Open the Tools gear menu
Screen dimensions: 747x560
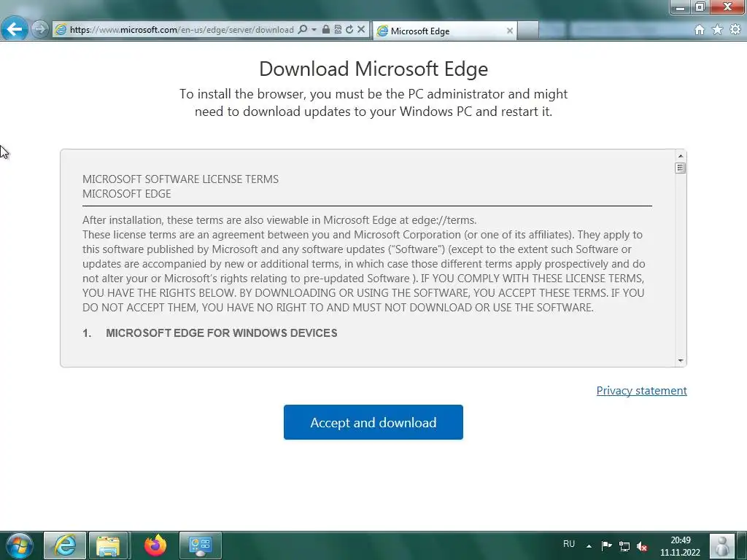[735, 29]
